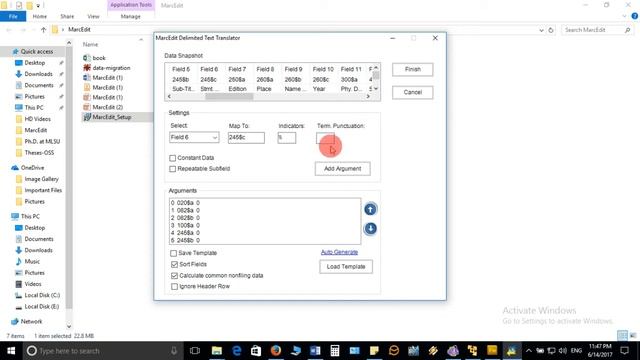Open the Manage tab under Application Tools
The image size is (640, 360).
coord(131,16)
